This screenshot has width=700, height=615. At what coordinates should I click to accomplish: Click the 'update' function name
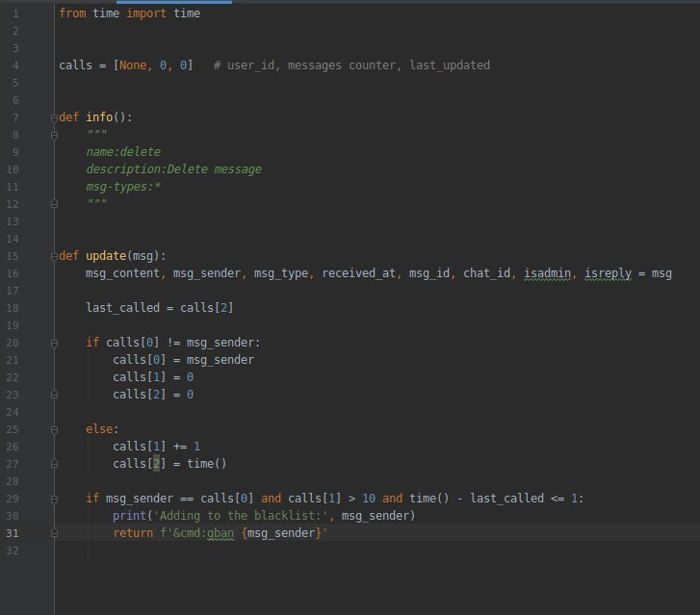pos(106,256)
